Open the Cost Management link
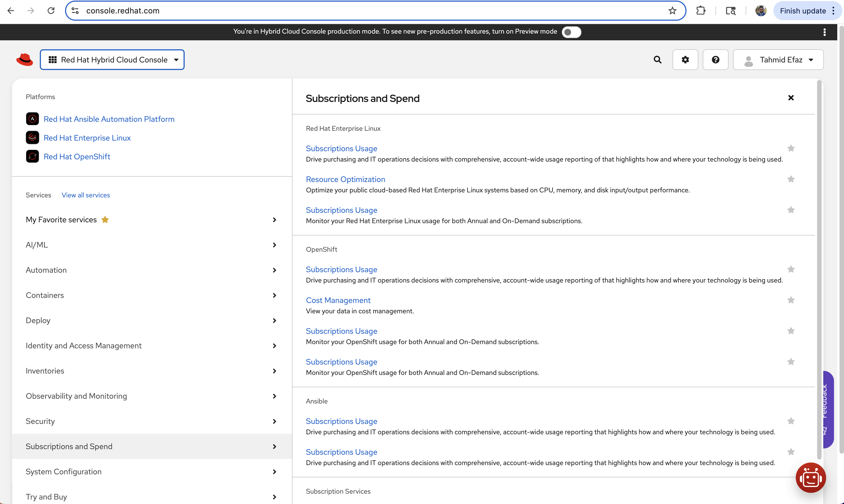The image size is (844, 504). click(338, 300)
